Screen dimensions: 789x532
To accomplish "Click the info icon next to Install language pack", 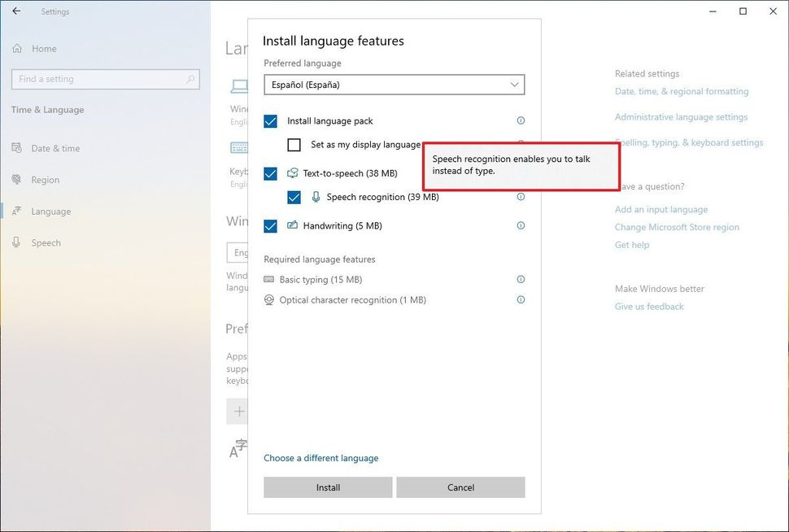I will pos(521,120).
